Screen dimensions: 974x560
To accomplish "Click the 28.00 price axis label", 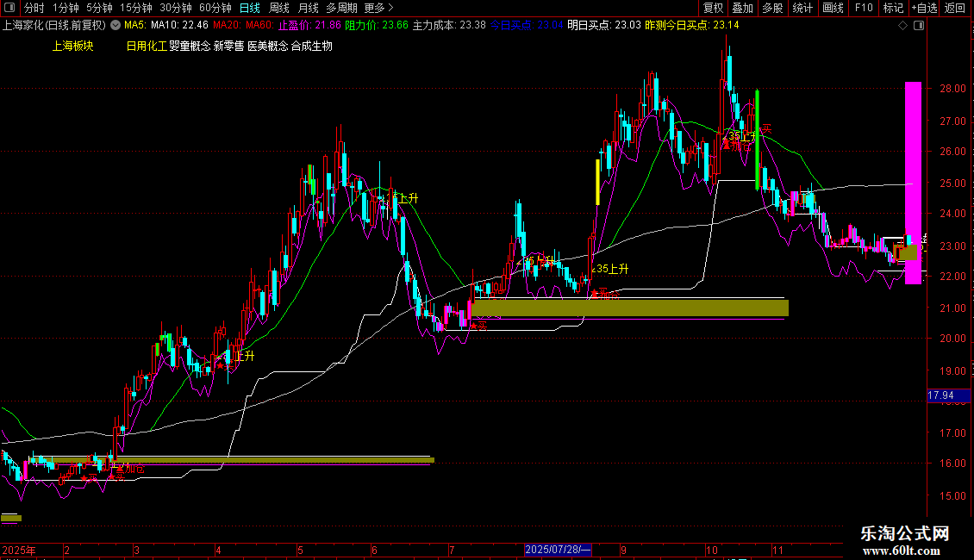I will click(x=952, y=89).
